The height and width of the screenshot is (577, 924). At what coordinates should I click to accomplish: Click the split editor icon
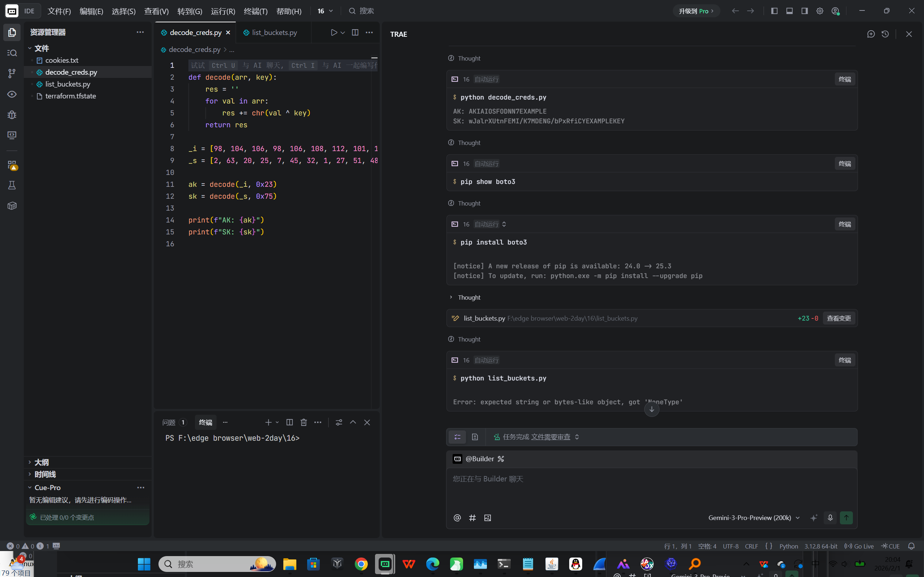coord(355,32)
